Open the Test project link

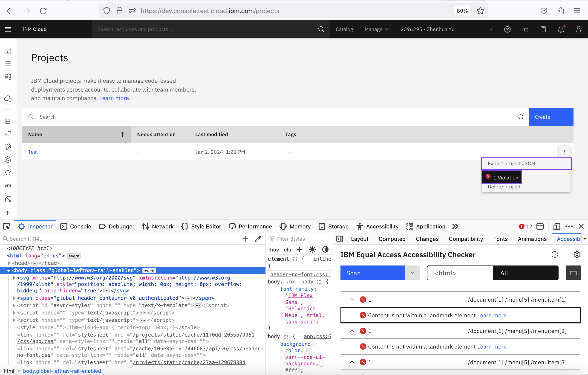pos(33,152)
